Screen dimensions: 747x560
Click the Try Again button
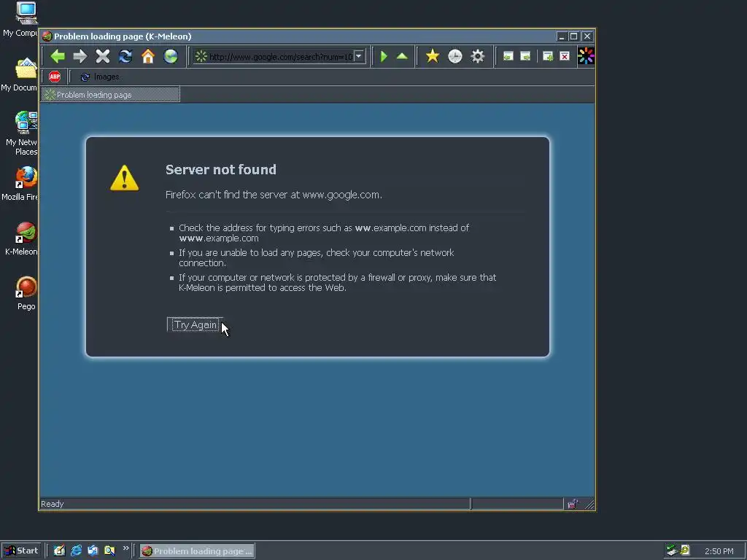195,324
